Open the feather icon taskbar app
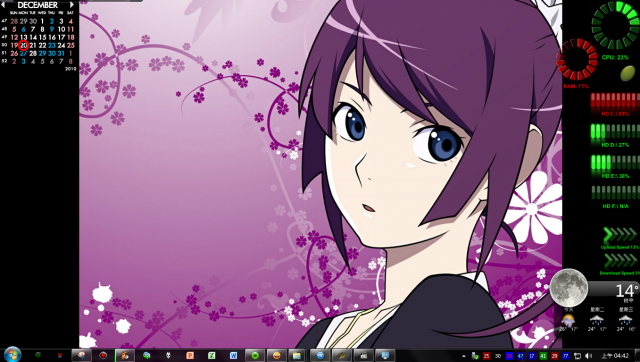The image size is (640, 362). coord(342,355)
